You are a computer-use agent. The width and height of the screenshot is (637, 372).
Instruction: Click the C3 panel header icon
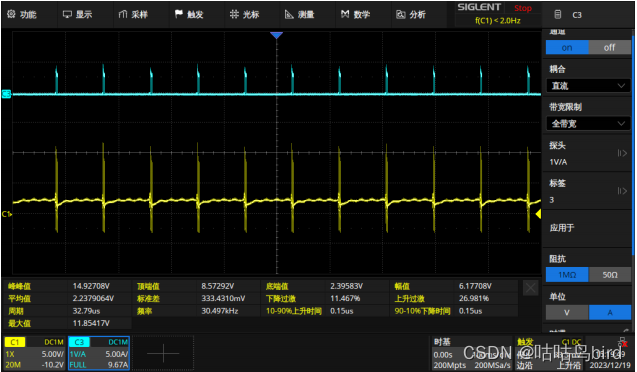coord(558,15)
